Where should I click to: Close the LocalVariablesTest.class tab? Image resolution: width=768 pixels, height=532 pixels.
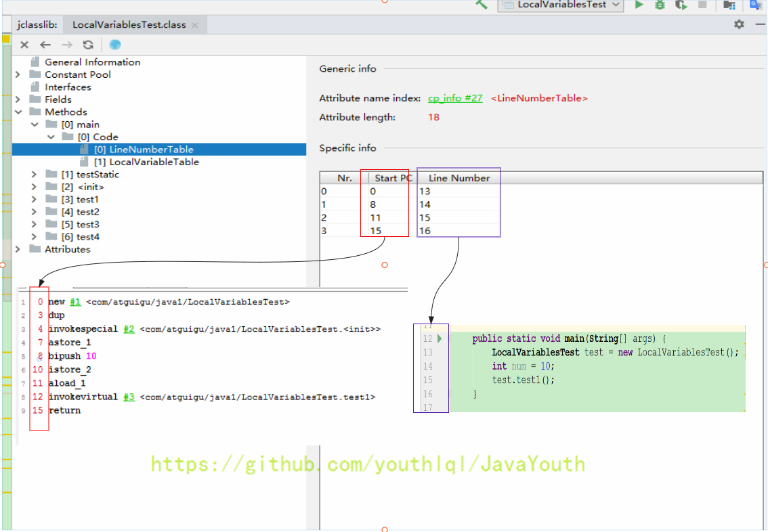[x=194, y=24]
